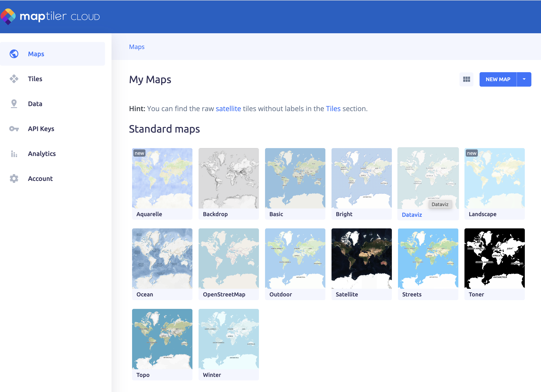Click the Analytics bar chart icon

click(x=14, y=154)
